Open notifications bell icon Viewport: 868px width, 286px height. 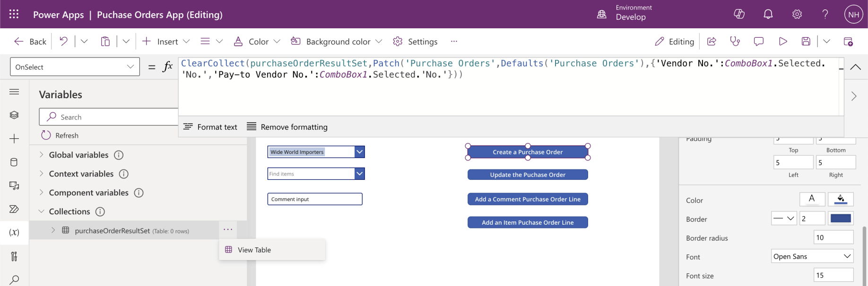[768, 14]
